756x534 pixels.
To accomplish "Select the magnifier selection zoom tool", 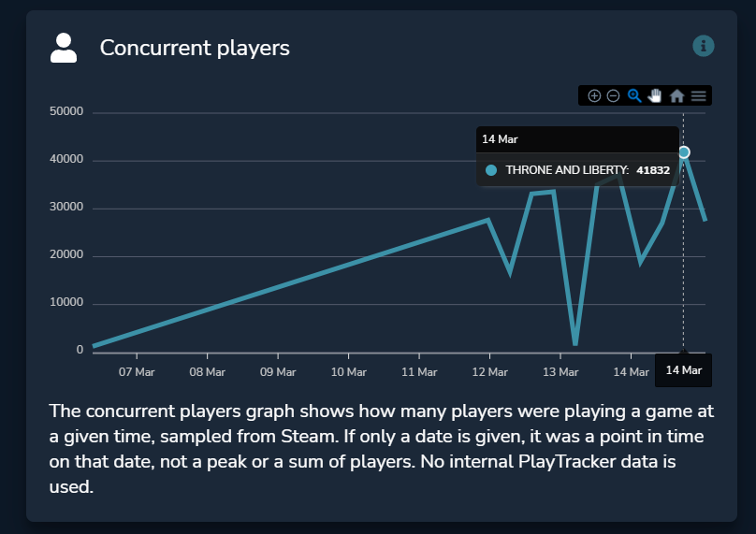I will coord(634,96).
